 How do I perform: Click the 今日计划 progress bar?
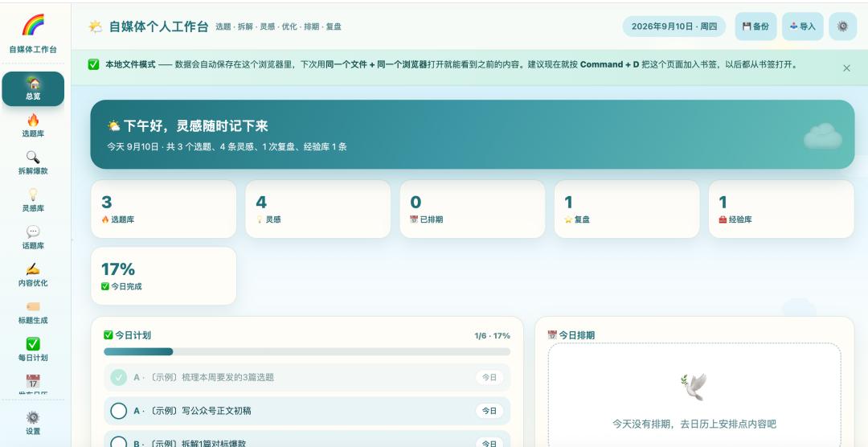click(x=307, y=351)
